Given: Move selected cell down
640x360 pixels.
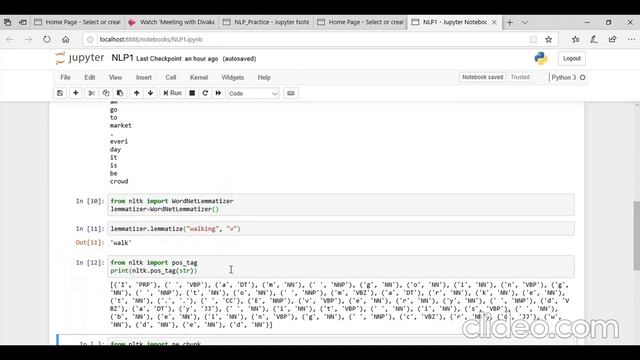Looking at the screenshot, I should click(151, 93).
